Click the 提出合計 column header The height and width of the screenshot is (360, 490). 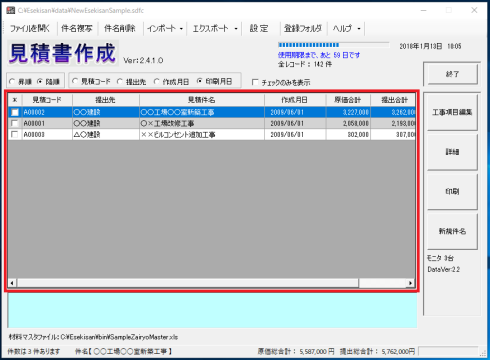tap(393, 100)
